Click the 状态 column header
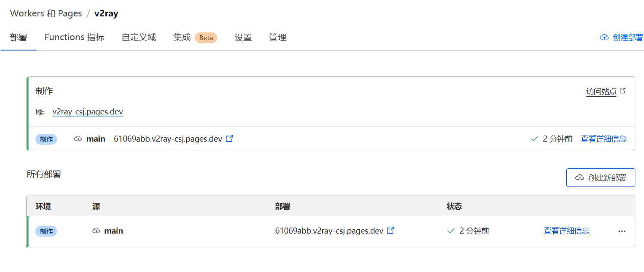This screenshot has width=644, height=272. coord(454,206)
